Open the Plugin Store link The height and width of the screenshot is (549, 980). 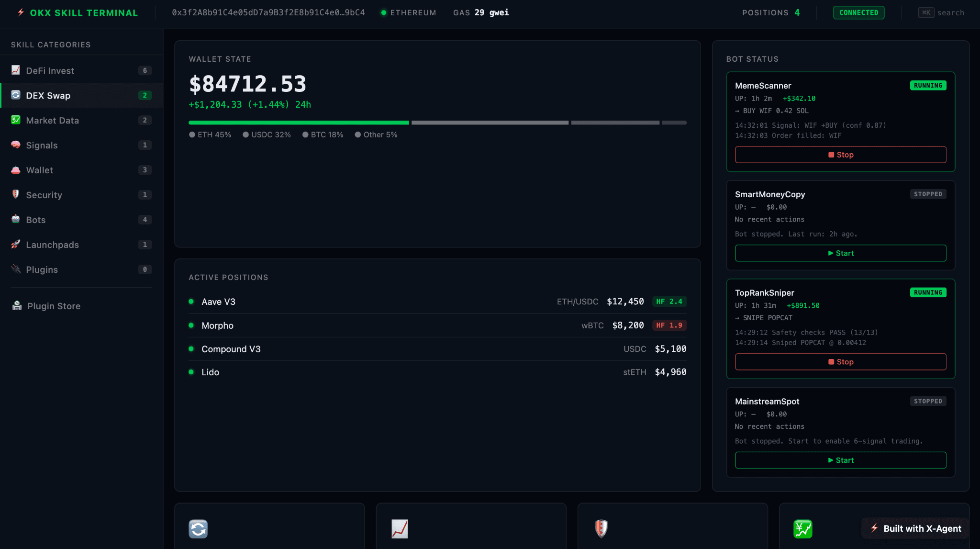(x=81, y=306)
